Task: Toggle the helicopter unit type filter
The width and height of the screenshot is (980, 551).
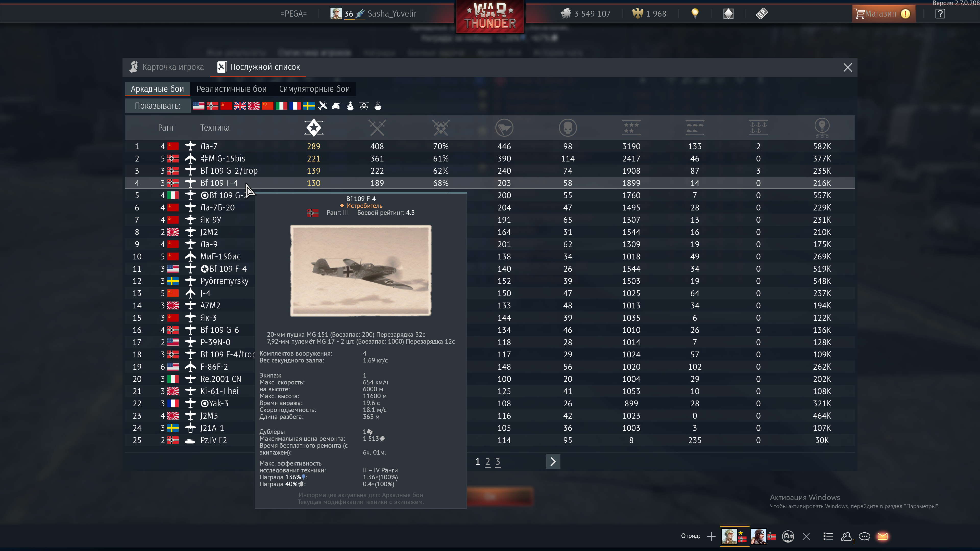Action: pyautogui.click(x=364, y=106)
